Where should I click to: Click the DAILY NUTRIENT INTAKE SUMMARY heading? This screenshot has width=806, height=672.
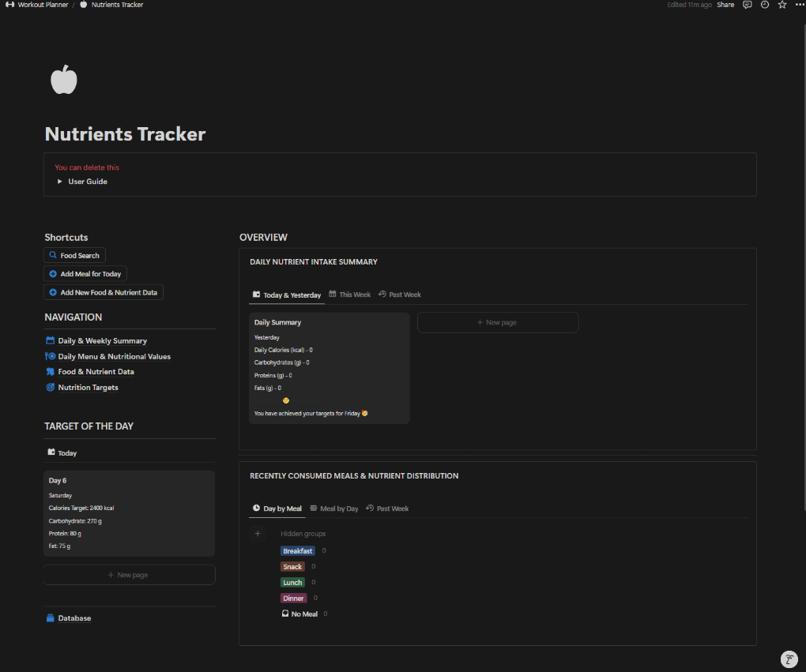(x=314, y=262)
